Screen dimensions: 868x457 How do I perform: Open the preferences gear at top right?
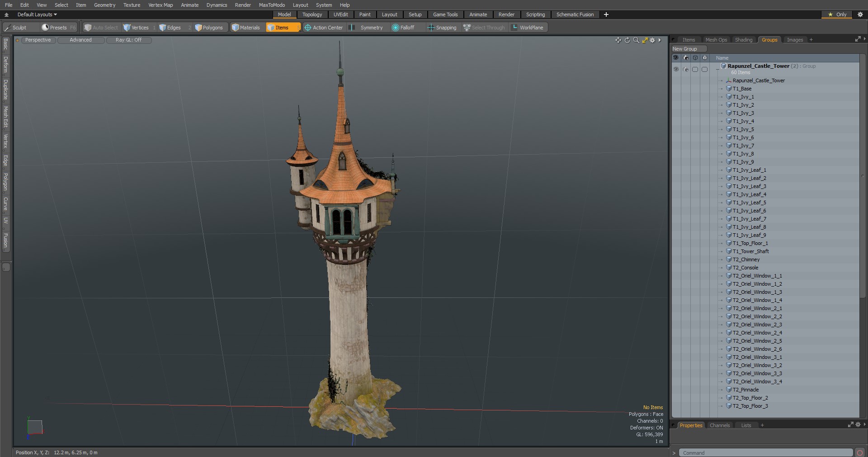tap(860, 14)
